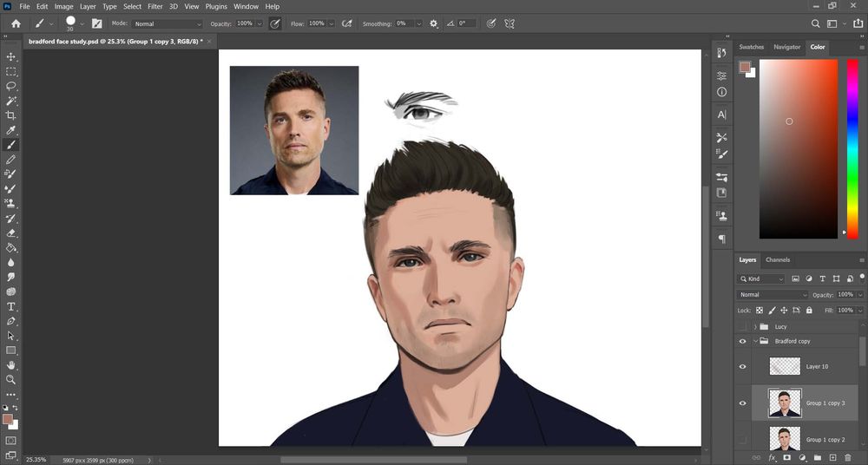Switch to the Swatches panel tab
This screenshot has width=868, height=465.
751,47
